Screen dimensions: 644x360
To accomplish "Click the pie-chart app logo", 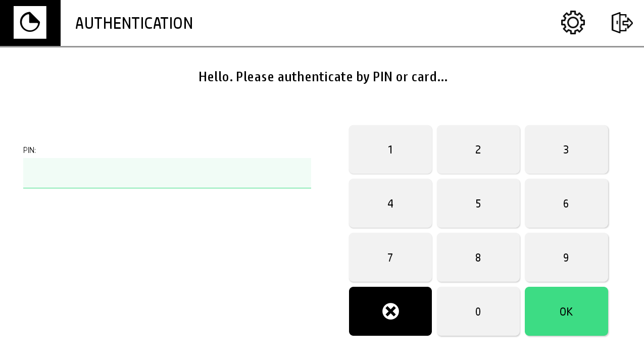I will [30, 23].
